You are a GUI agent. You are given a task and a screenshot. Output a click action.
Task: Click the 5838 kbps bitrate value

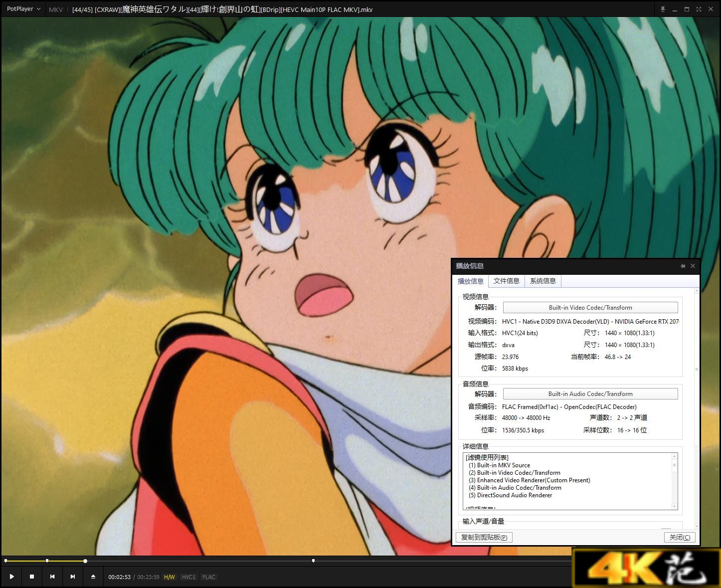(515, 369)
